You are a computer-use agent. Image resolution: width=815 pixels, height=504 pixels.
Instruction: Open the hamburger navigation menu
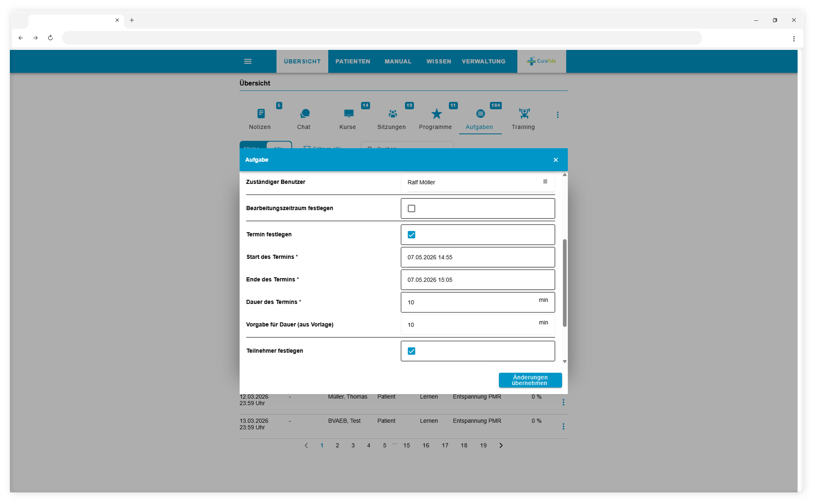(x=248, y=61)
